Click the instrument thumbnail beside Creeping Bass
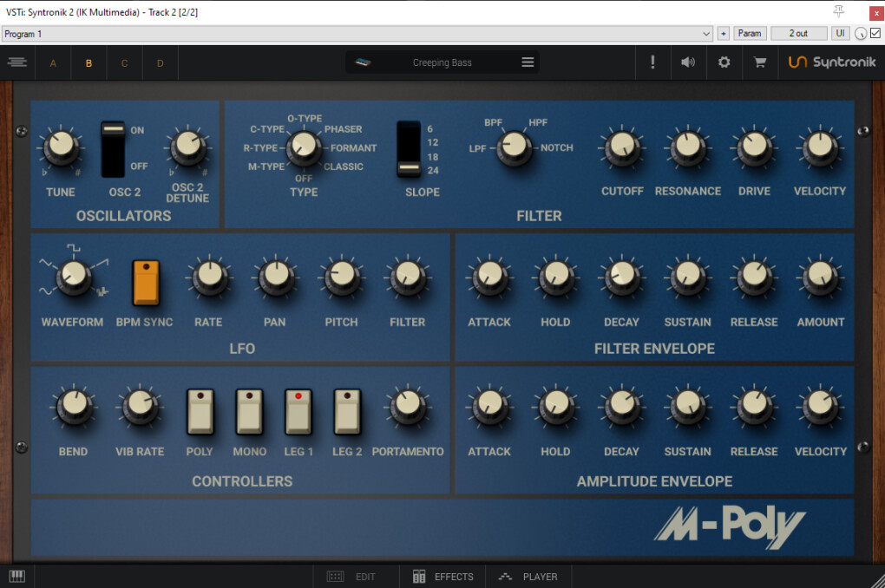885x588 pixels. pos(363,62)
